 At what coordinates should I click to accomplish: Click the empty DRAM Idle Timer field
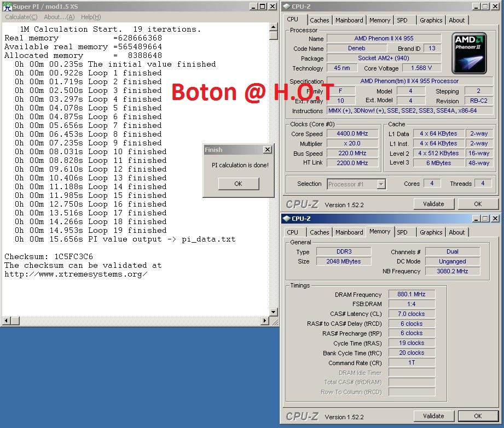412,372
